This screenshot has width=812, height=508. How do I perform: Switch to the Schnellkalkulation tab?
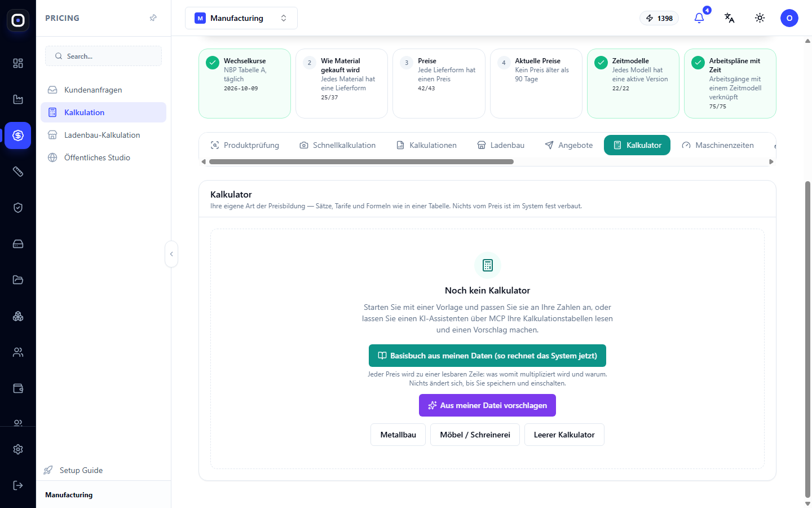pyautogui.click(x=337, y=145)
